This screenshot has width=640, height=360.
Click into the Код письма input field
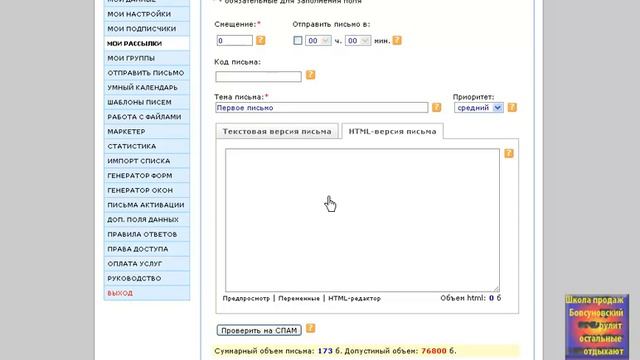tap(258, 76)
